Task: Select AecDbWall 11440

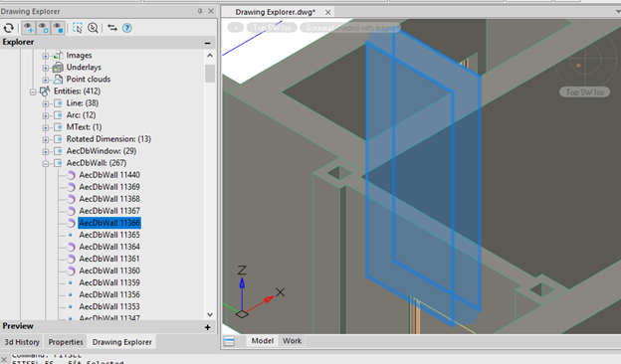Action: pyautogui.click(x=109, y=175)
